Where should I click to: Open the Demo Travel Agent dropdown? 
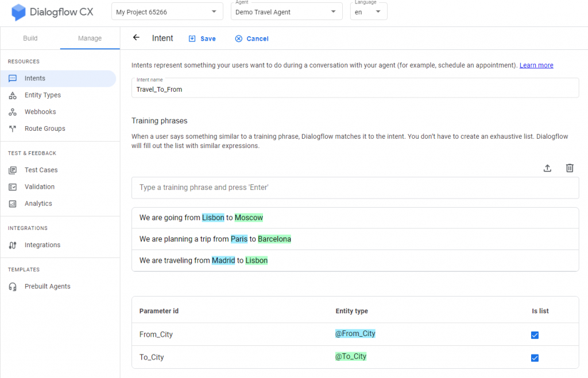(x=287, y=11)
